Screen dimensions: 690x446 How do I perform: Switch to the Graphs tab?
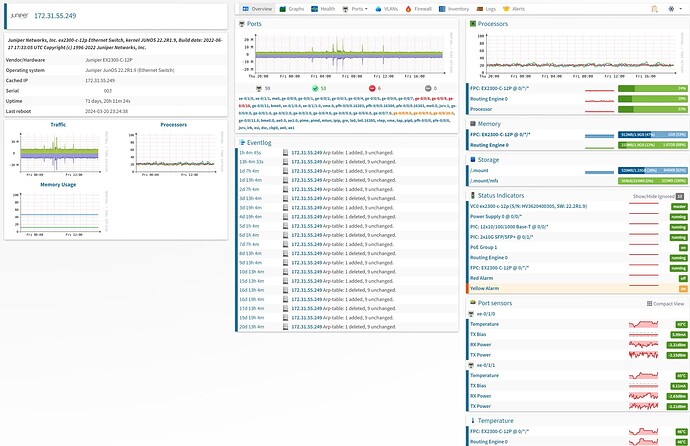pyautogui.click(x=292, y=9)
